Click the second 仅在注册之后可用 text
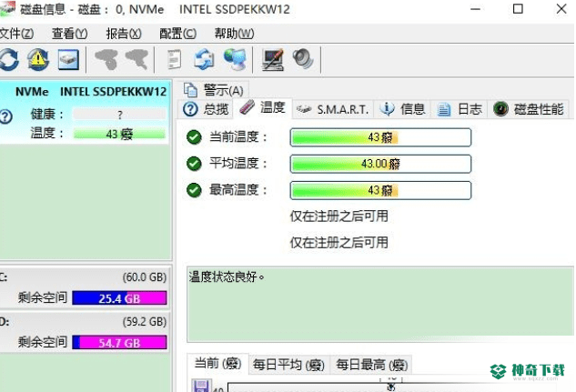This screenshot has height=392, width=576. [339, 242]
